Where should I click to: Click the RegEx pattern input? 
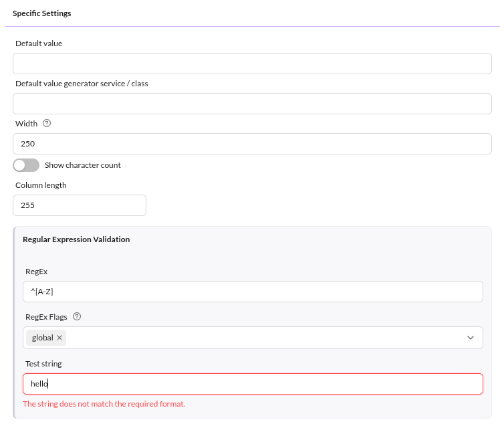(x=253, y=292)
